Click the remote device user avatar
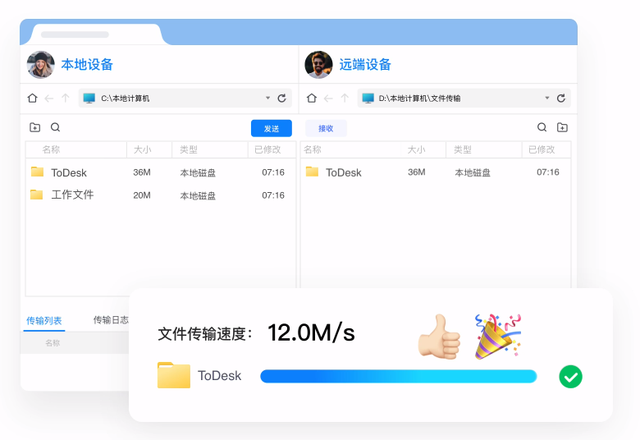This screenshot has width=640, height=440. pos(318,64)
